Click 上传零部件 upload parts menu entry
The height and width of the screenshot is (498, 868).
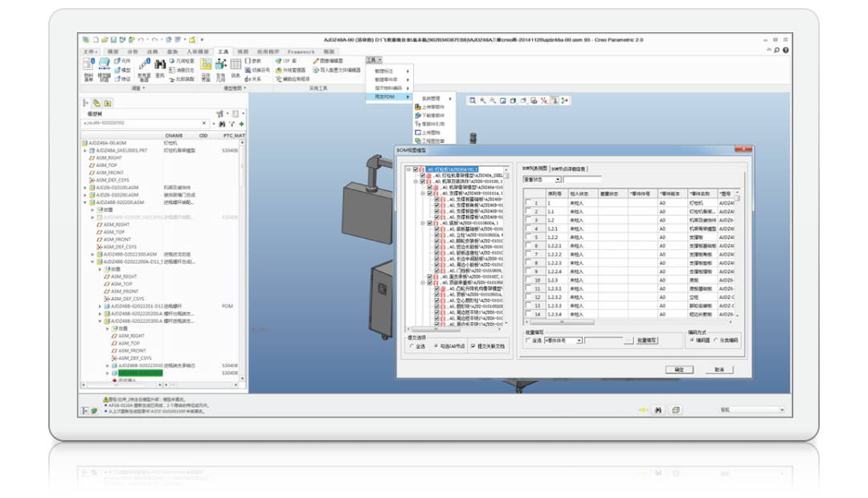point(434,107)
